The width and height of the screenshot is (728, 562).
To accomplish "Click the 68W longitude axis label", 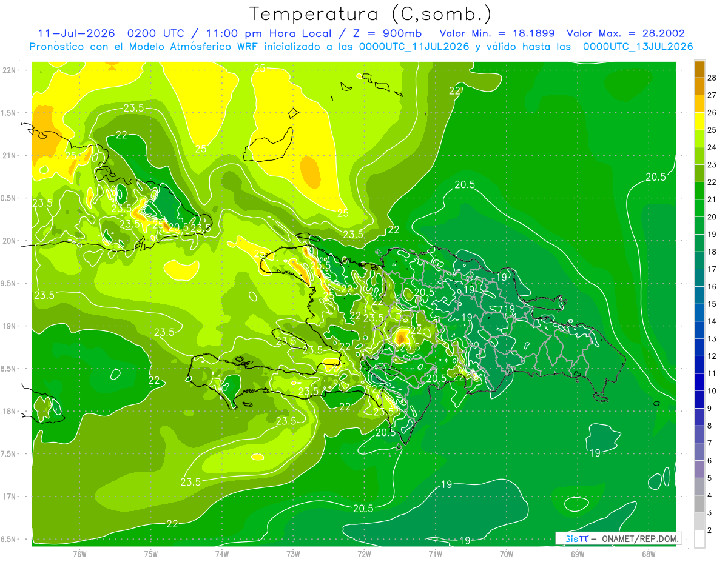I will tap(649, 553).
